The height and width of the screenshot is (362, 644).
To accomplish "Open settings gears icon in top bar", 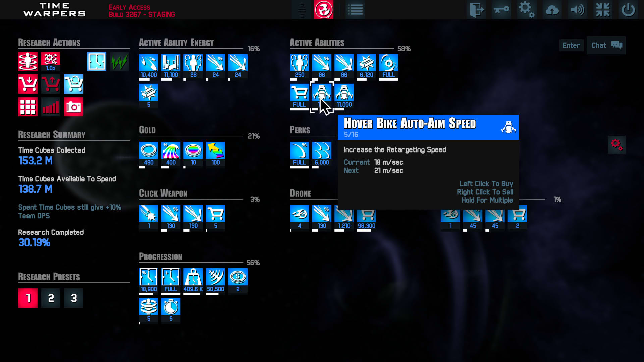I will [x=527, y=10].
